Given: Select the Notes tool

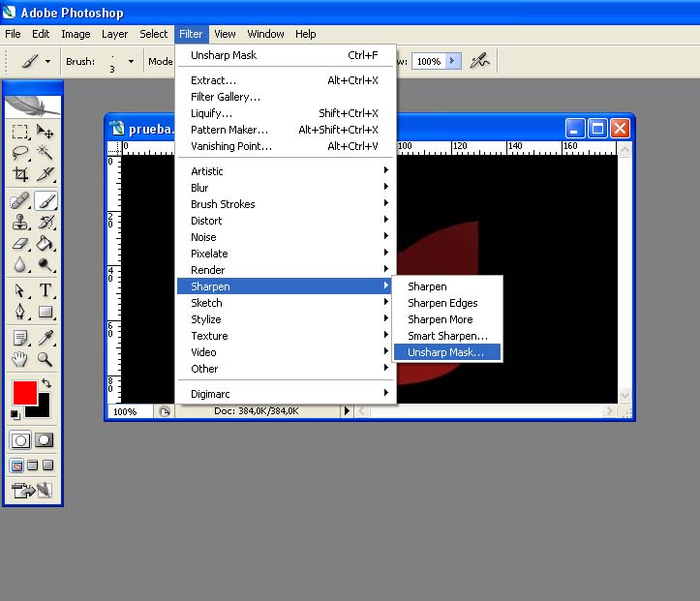Looking at the screenshot, I should 19,338.
